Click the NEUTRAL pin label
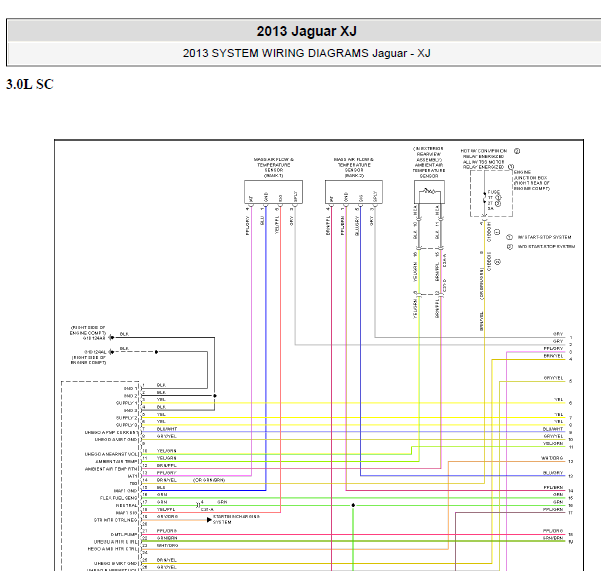 point(126,505)
